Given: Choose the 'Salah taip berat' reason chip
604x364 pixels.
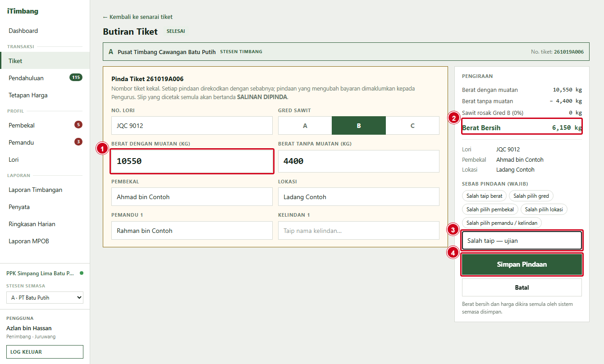Looking at the screenshot, I should pyautogui.click(x=484, y=196).
